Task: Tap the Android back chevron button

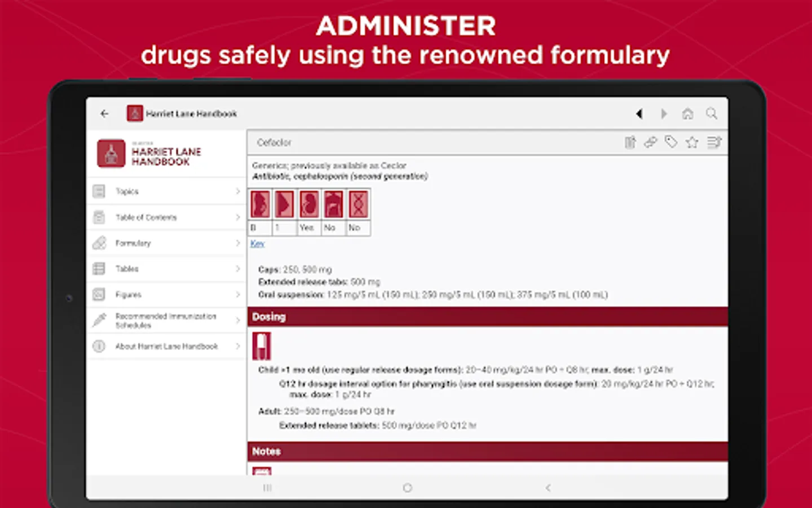Action: click(x=548, y=488)
